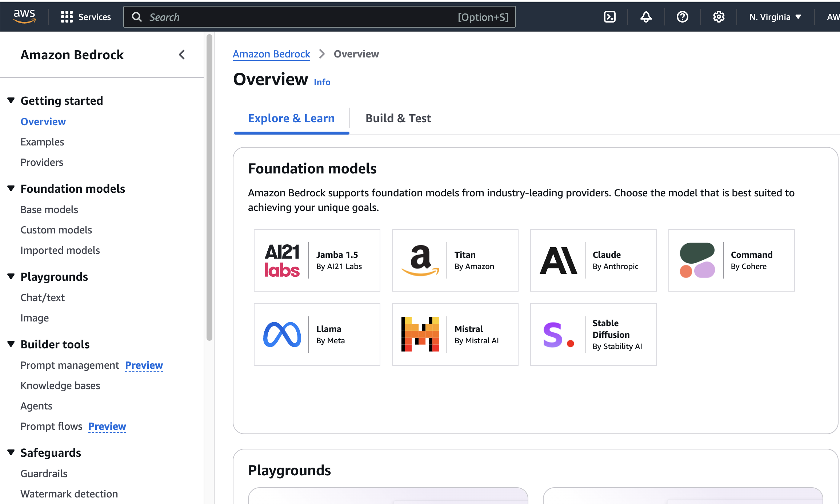
Task: Focus the AWS search field
Action: pyautogui.click(x=320, y=17)
